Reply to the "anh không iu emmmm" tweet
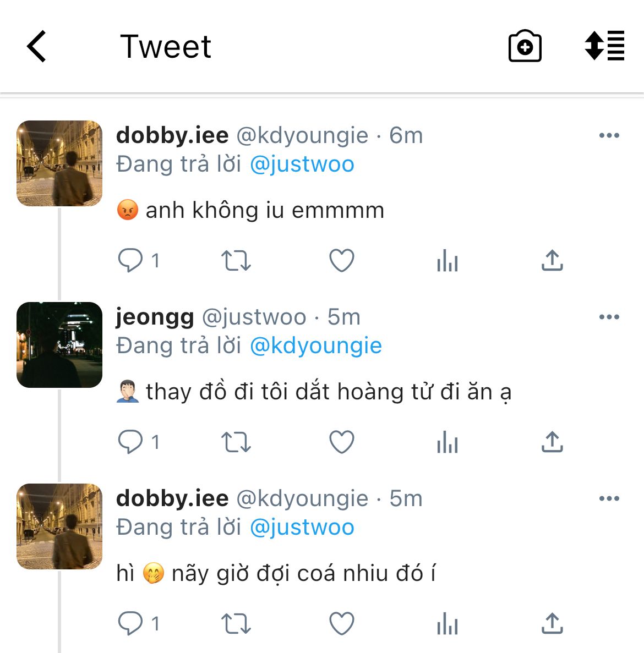644x653 pixels. pyautogui.click(x=130, y=260)
